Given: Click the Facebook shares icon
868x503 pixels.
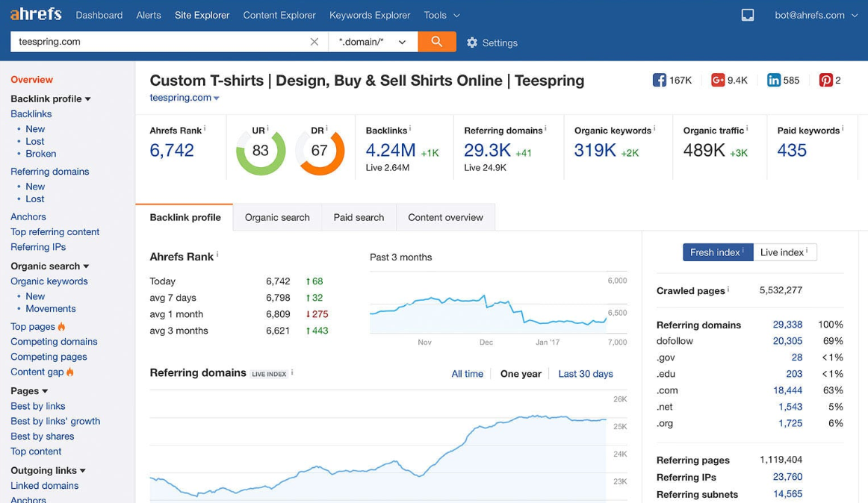Looking at the screenshot, I should (x=659, y=81).
